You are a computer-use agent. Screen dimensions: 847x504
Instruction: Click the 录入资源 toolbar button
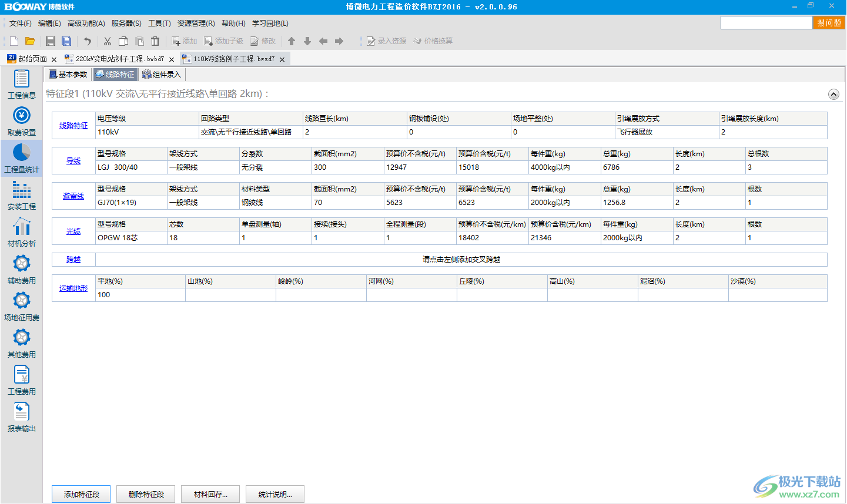386,41
